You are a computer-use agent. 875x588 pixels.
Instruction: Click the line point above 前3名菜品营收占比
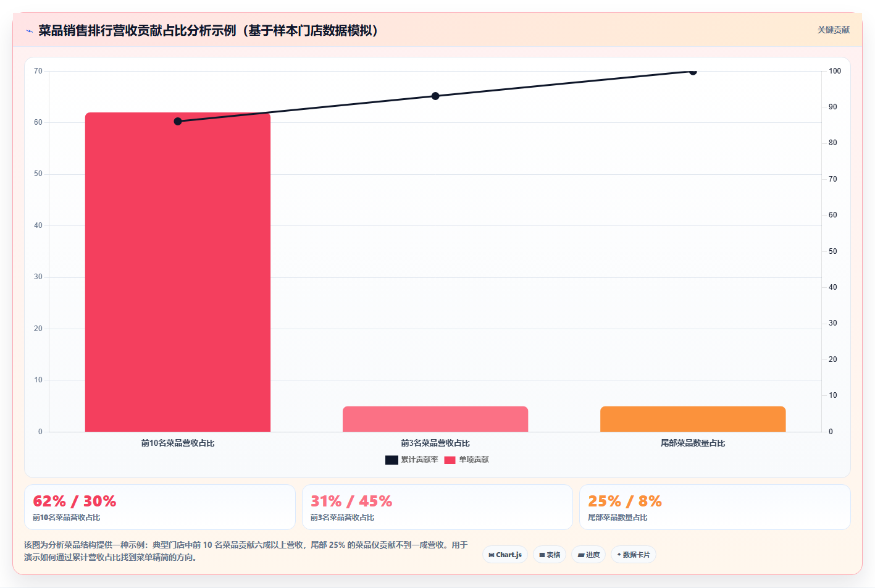435,96
